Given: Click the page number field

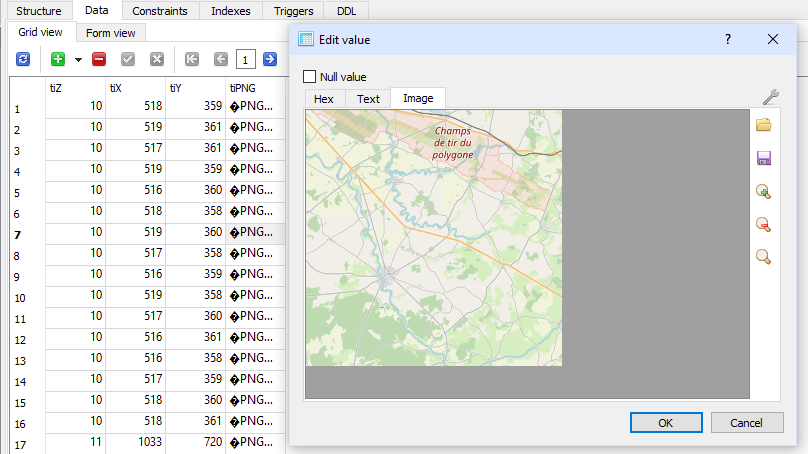Looking at the screenshot, I should [245, 60].
